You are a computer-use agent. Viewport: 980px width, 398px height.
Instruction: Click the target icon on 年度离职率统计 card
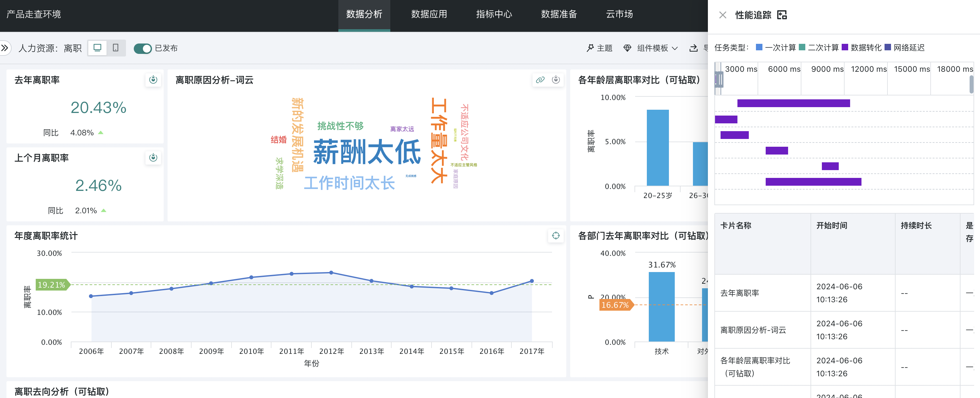pyautogui.click(x=556, y=236)
